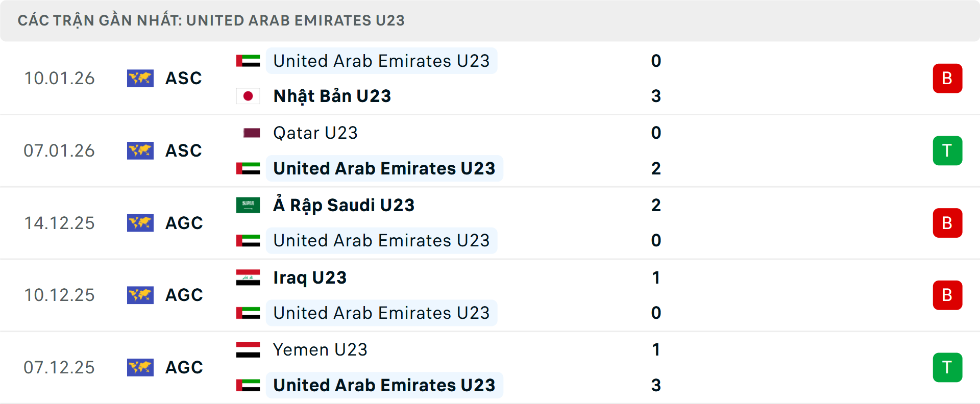Click the Yemen flag in the bottom match row

click(248, 350)
